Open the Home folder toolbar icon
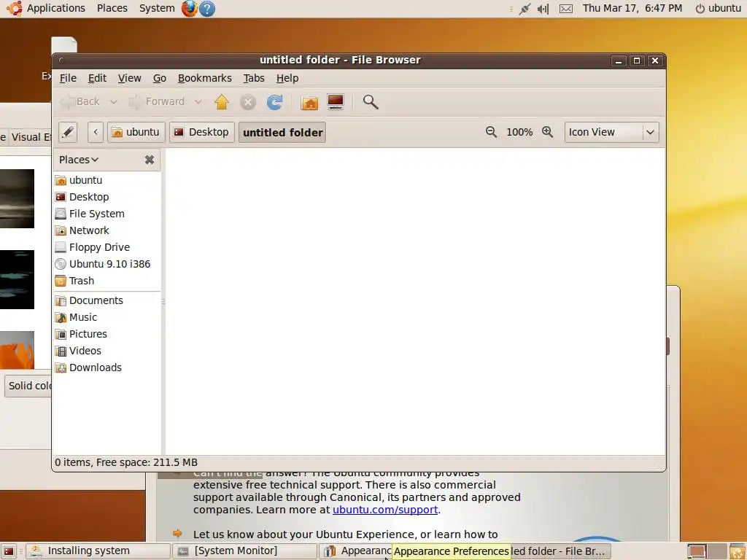 (309, 102)
